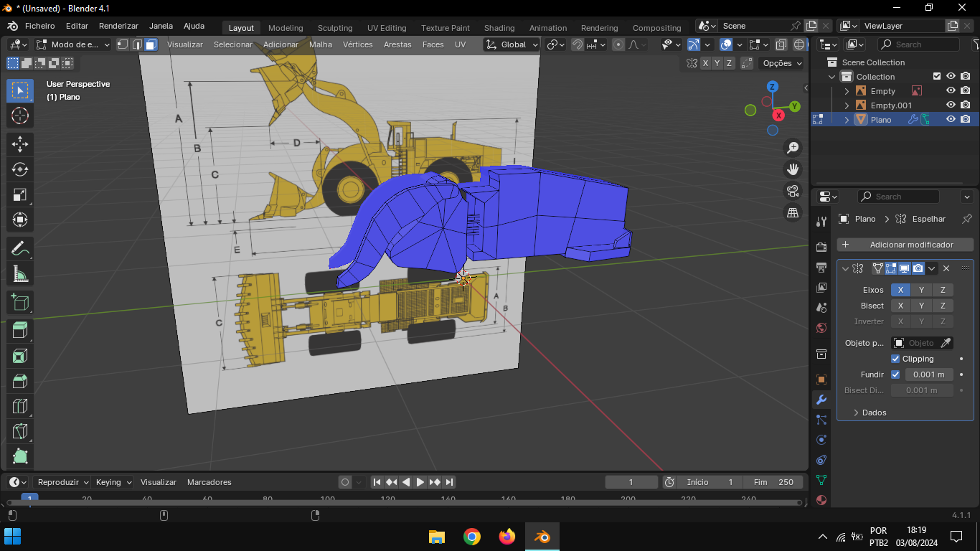The image size is (980, 551).
Task: Select the Poly Build tool
Action: pos(20,456)
